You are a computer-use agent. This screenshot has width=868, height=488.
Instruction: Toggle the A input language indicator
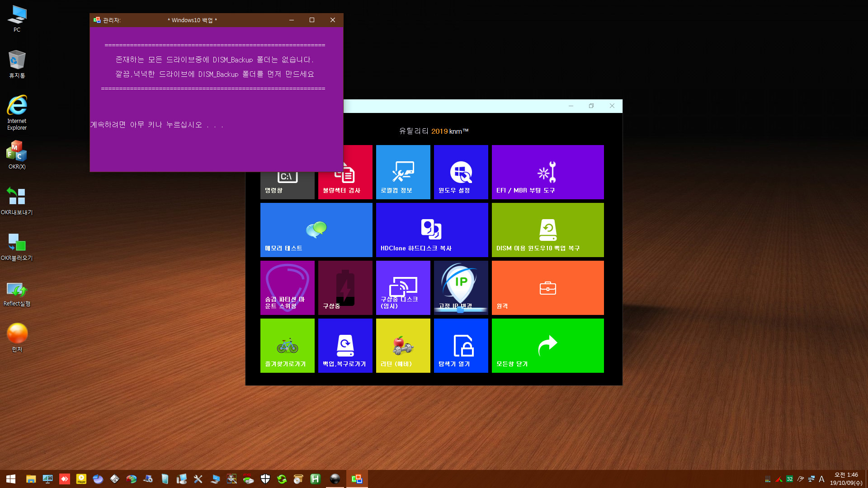coord(822,479)
